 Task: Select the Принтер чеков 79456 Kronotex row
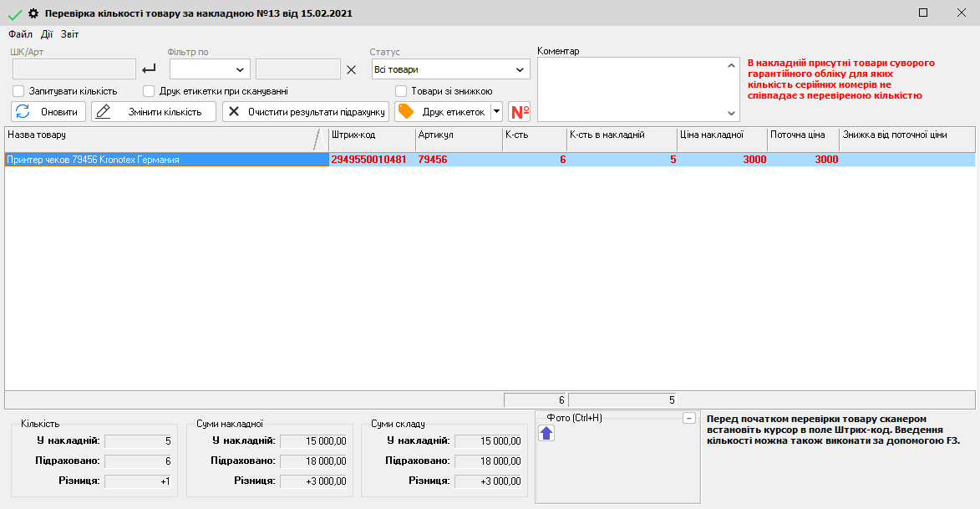pyautogui.click(x=167, y=160)
